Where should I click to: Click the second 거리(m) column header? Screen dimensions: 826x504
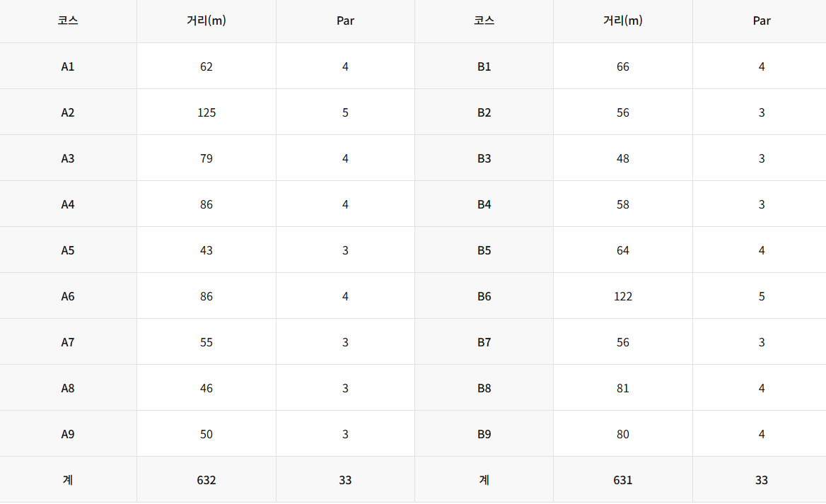point(622,21)
